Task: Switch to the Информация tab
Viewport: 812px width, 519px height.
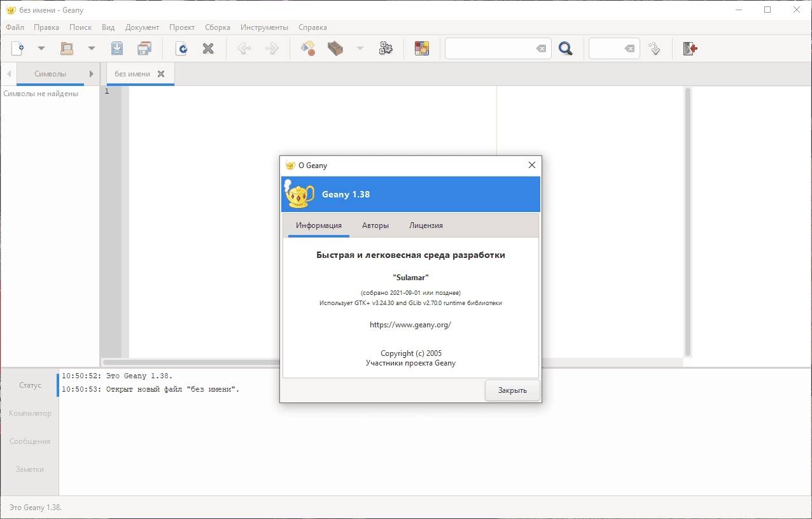Action: [319, 225]
